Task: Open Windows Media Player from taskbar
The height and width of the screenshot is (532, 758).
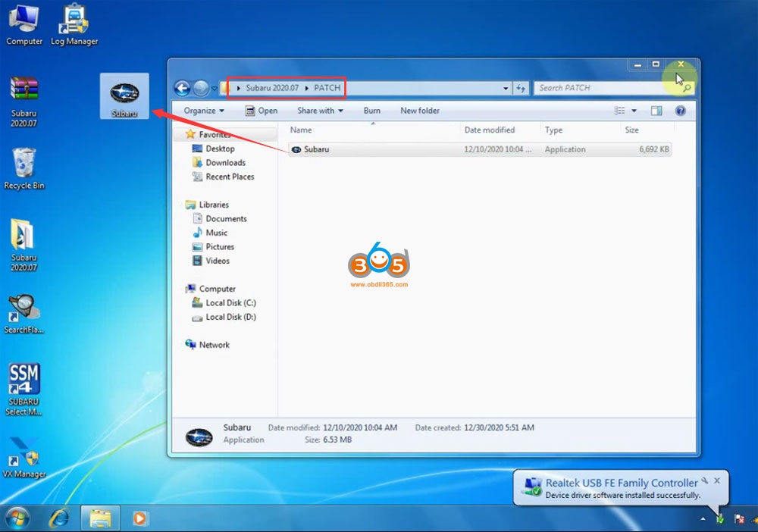Action: tap(139, 518)
